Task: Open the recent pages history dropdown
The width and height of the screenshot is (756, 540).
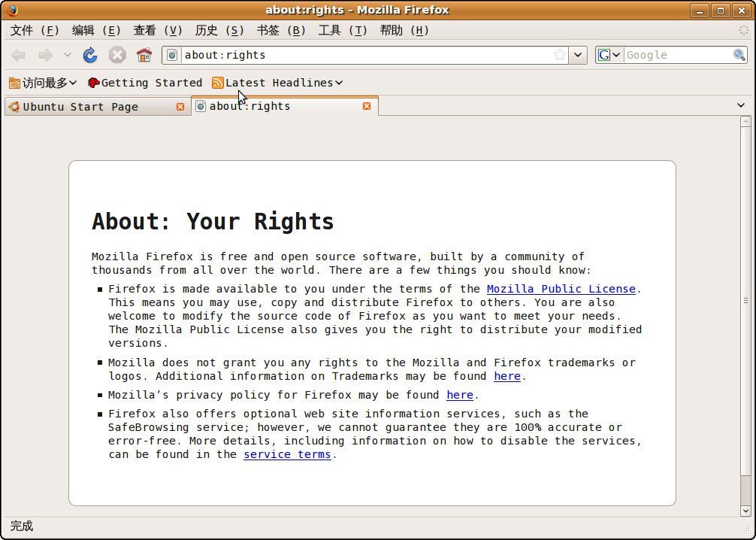Action: point(68,55)
